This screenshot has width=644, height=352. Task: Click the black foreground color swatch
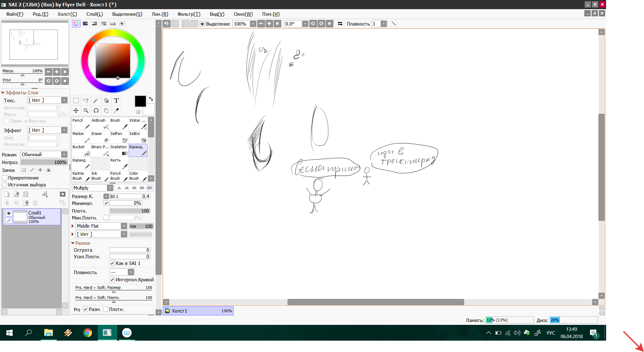pyautogui.click(x=140, y=101)
